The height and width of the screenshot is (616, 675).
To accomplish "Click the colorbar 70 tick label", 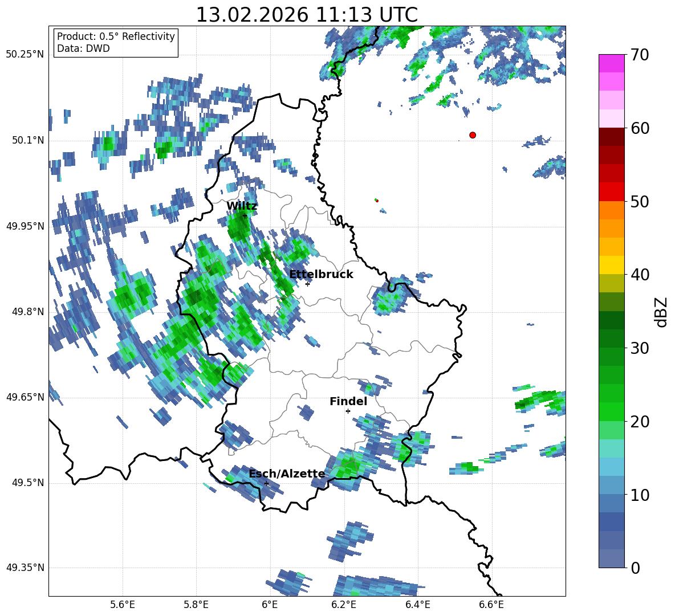I will click(x=640, y=55).
